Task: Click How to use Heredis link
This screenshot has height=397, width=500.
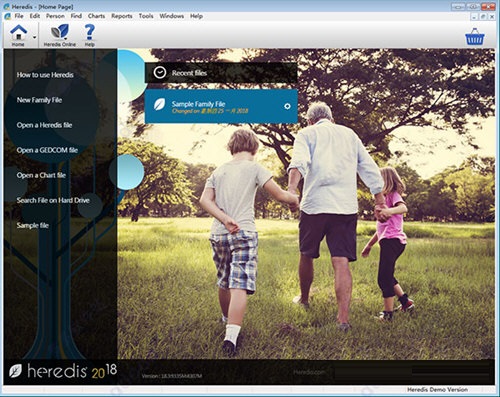Action: click(x=45, y=75)
